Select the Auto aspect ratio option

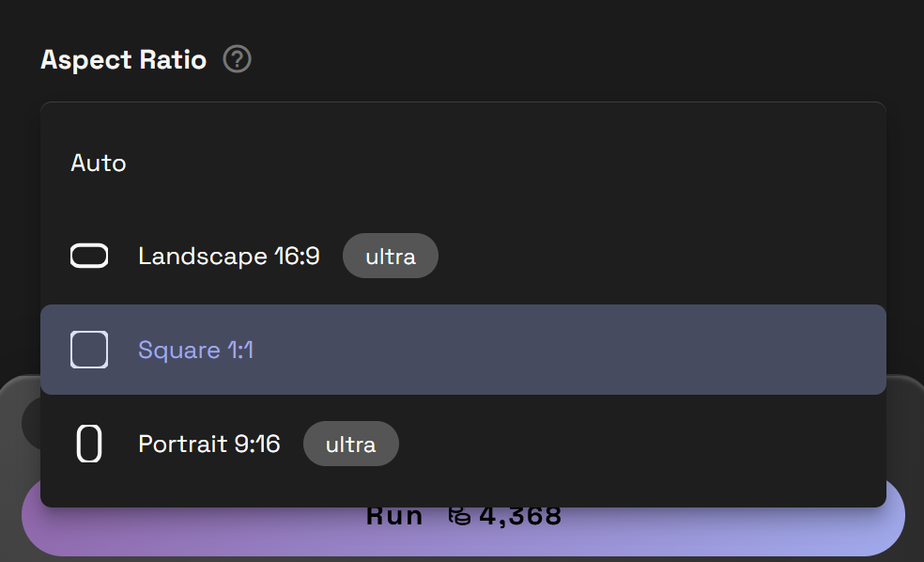coord(99,163)
